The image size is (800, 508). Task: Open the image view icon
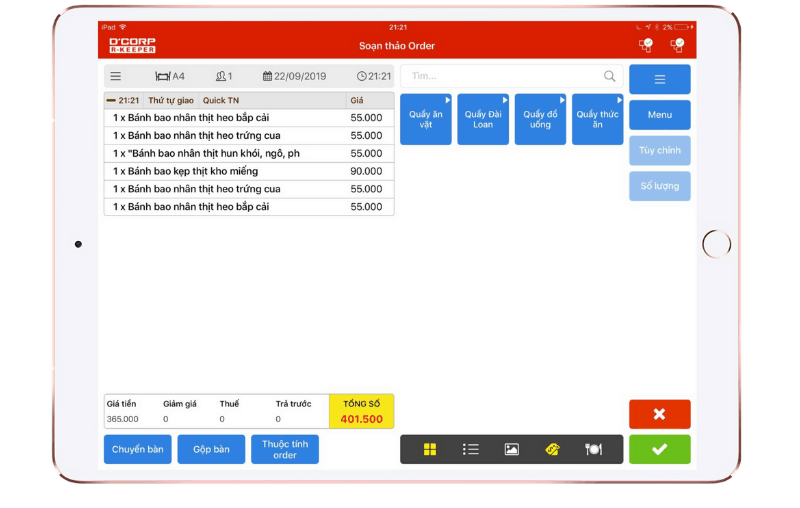tap(512, 449)
